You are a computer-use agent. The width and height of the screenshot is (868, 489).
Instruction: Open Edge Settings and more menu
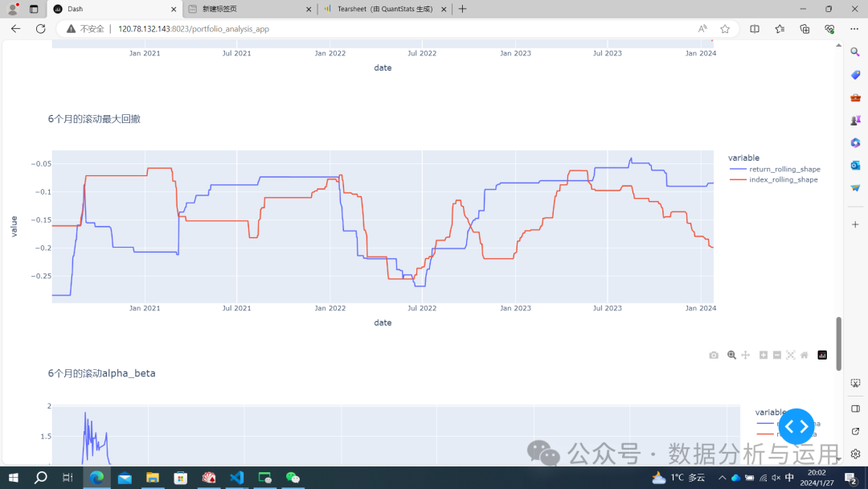[854, 29]
